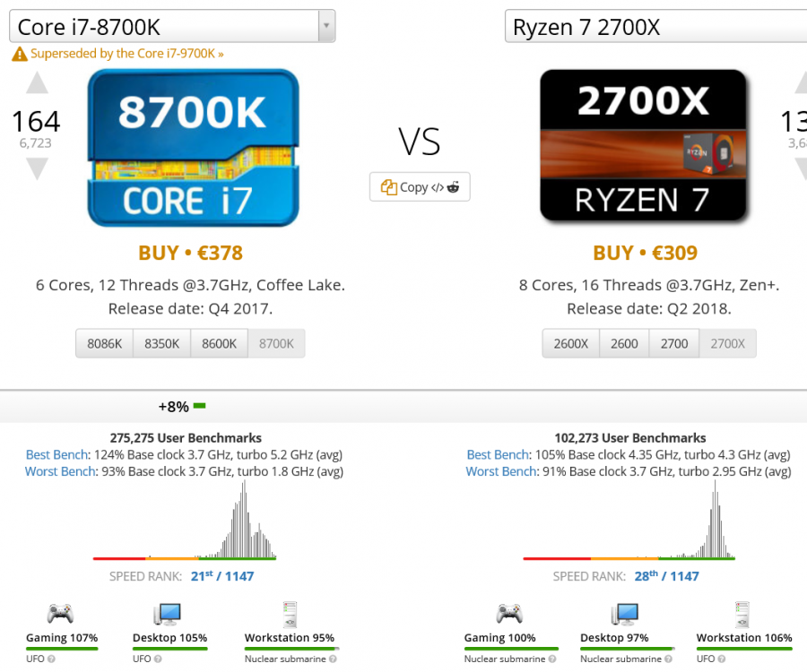Click help icon beside Gaming 107% UFO
The height and width of the screenshot is (672, 807).
tap(51, 659)
